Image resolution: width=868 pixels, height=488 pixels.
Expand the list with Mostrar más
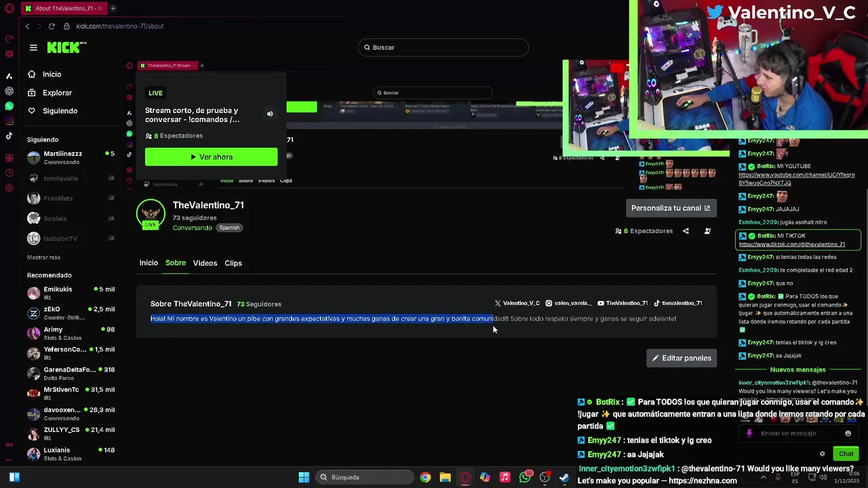[x=43, y=258]
